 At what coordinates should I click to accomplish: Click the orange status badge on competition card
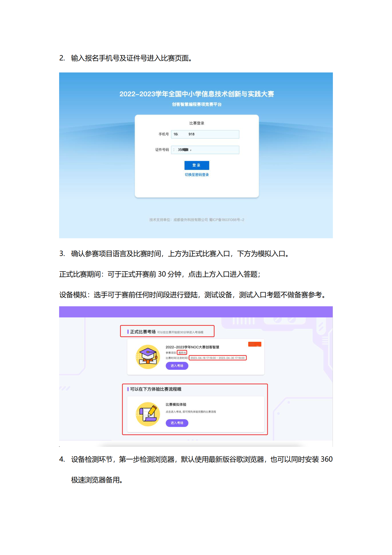(x=255, y=344)
